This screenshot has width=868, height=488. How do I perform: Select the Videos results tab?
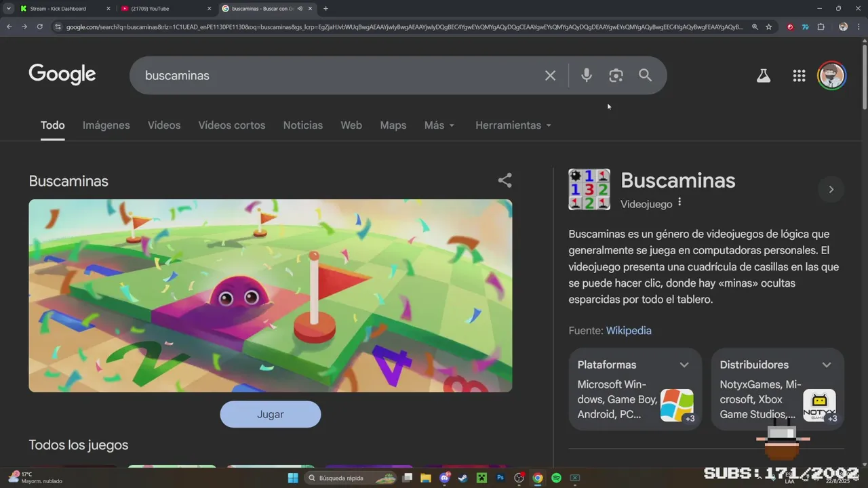[164, 125]
